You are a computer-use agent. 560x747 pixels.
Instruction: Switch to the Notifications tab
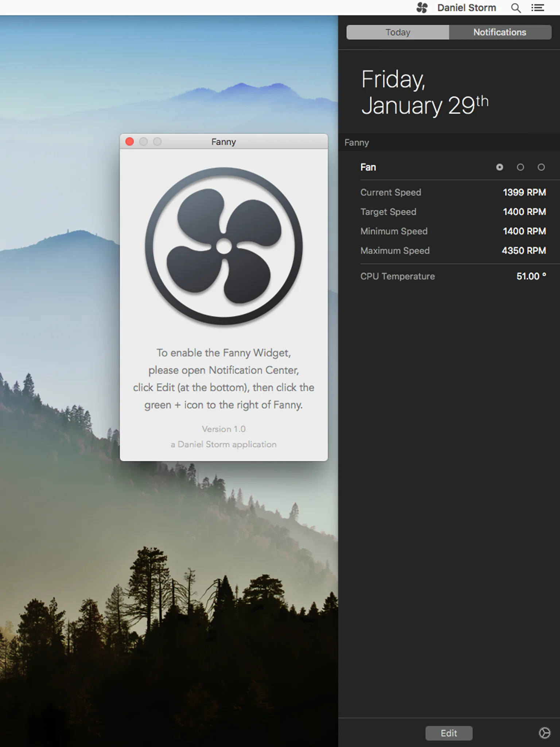pos(500,32)
